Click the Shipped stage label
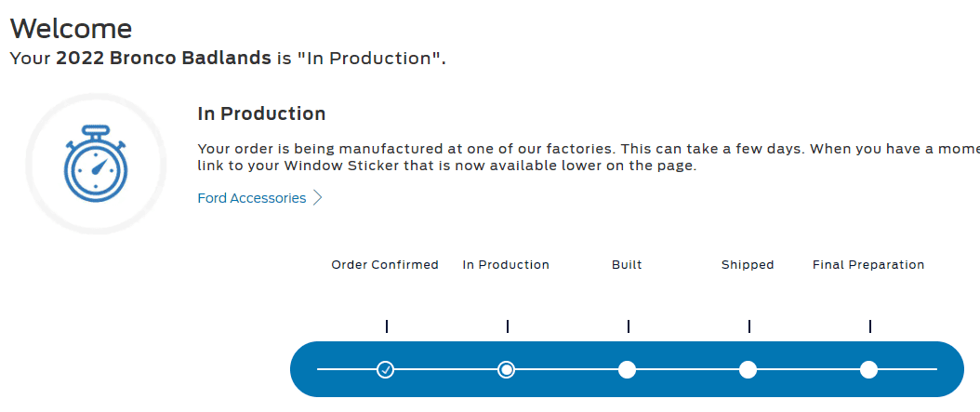The image size is (980, 412). 748,265
